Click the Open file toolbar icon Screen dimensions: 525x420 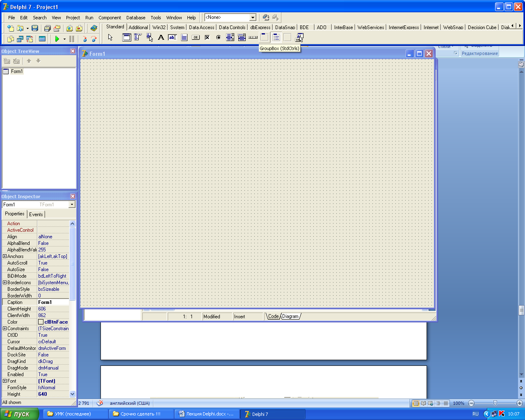[x=20, y=28]
